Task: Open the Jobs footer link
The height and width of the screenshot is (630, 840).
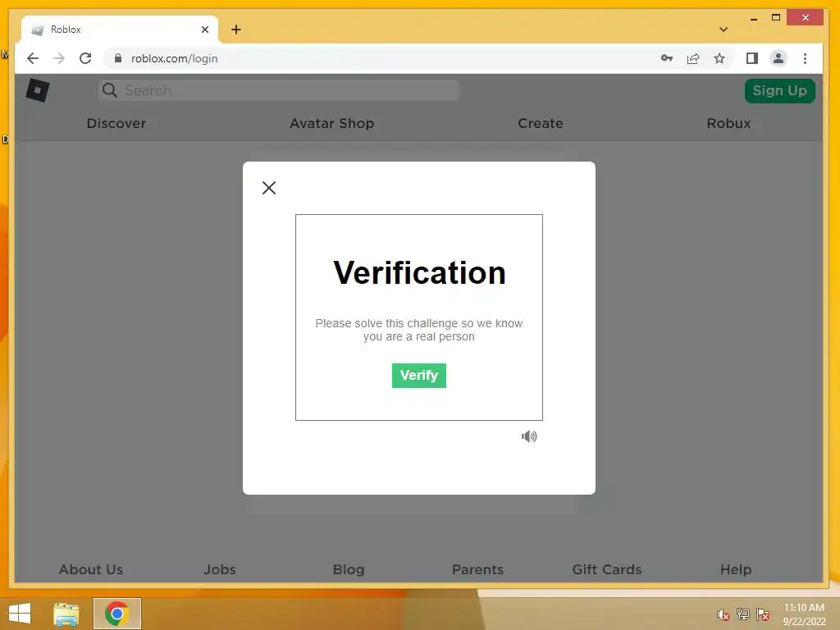Action: point(220,569)
